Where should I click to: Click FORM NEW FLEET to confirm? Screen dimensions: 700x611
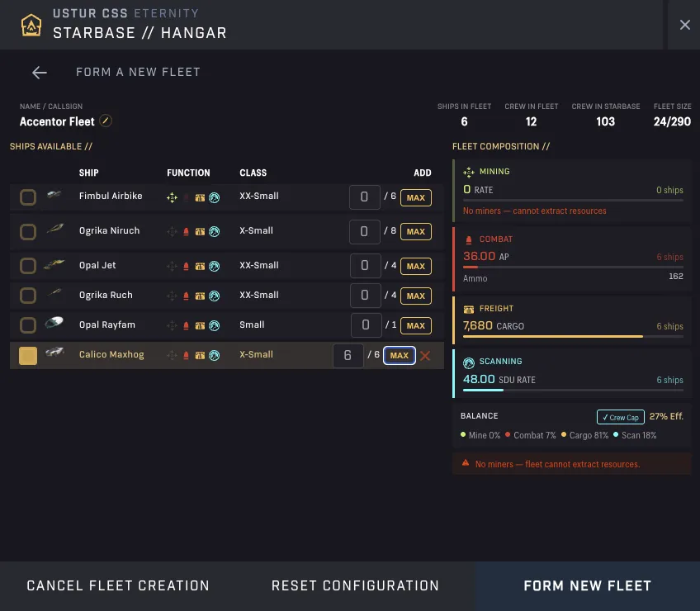[x=588, y=585]
